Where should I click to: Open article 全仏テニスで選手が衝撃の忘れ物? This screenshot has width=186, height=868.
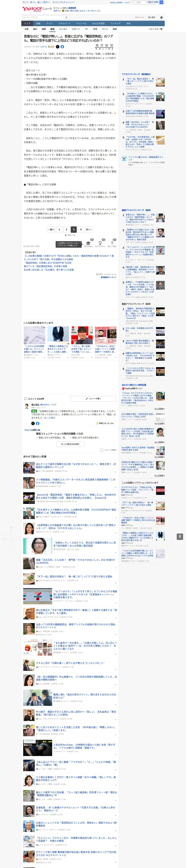pos(76,466)
